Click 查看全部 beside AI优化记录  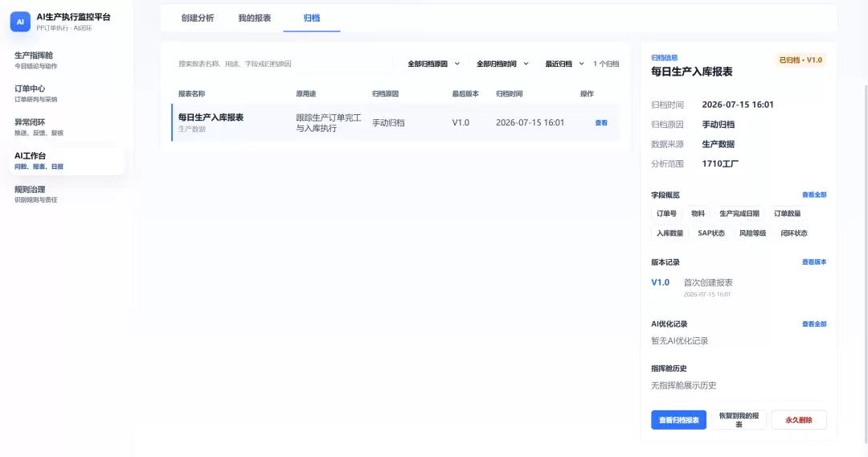click(813, 324)
